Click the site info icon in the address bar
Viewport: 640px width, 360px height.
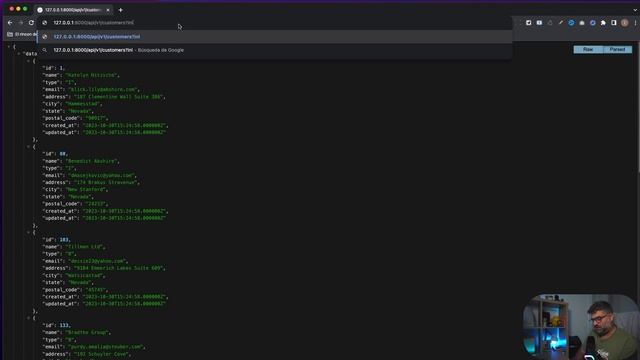pyautogui.click(x=45, y=23)
